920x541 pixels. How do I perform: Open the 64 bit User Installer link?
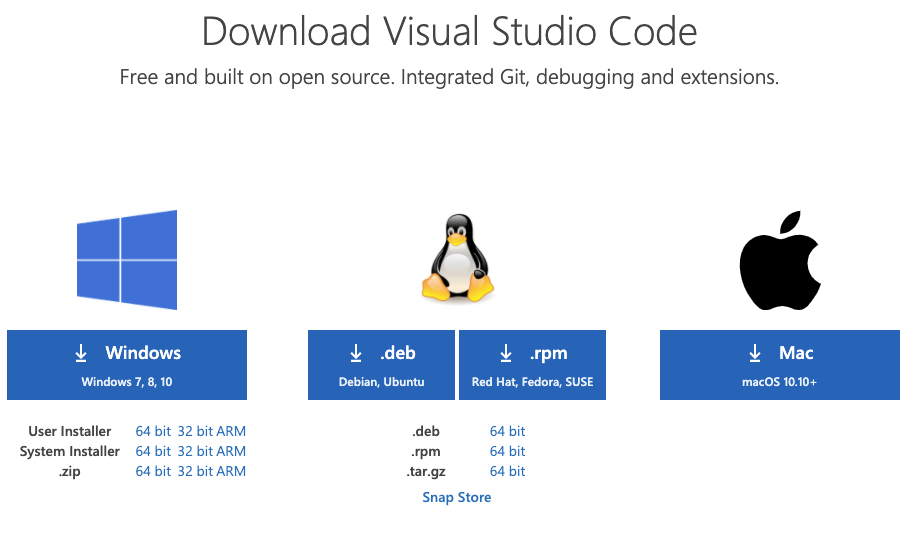(153, 431)
